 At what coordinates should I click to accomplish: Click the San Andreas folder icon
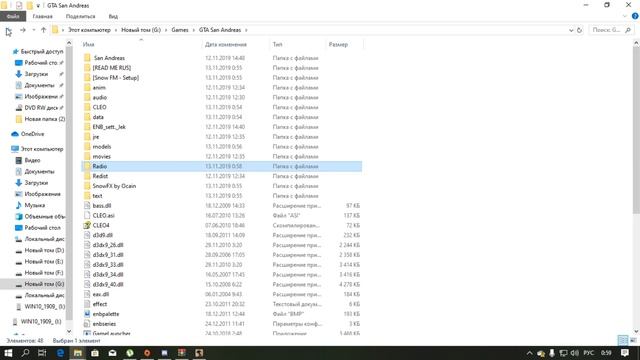click(87, 58)
